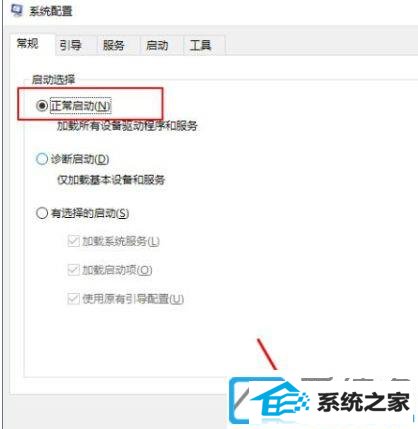418x429 pixels.
Task: Toggle the 加载启动项(O) checkbox
Action: click(x=73, y=270)
